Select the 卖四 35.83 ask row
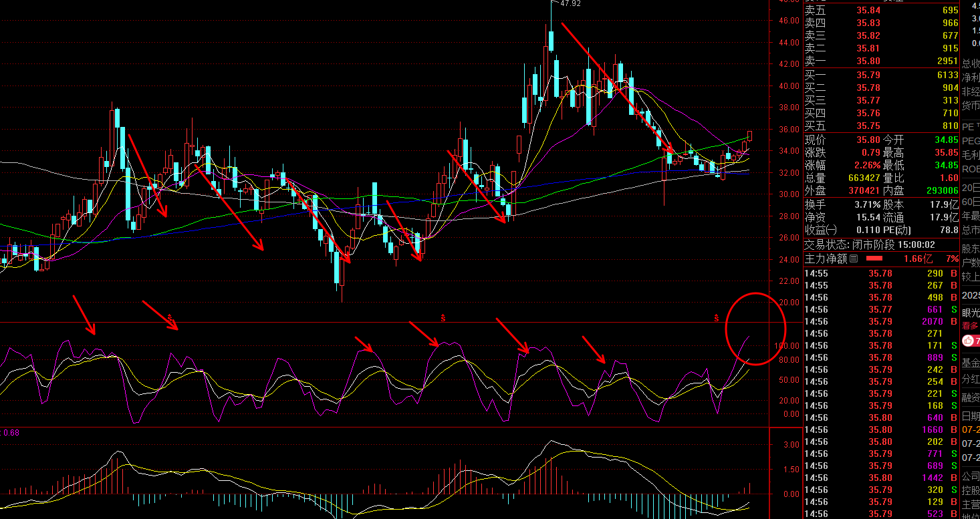The image size is (980, 519). pos(881,23)
